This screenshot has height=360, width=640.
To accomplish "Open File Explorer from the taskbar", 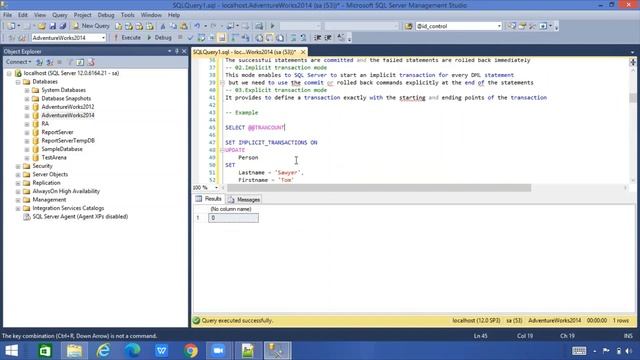I will [74, 351].
